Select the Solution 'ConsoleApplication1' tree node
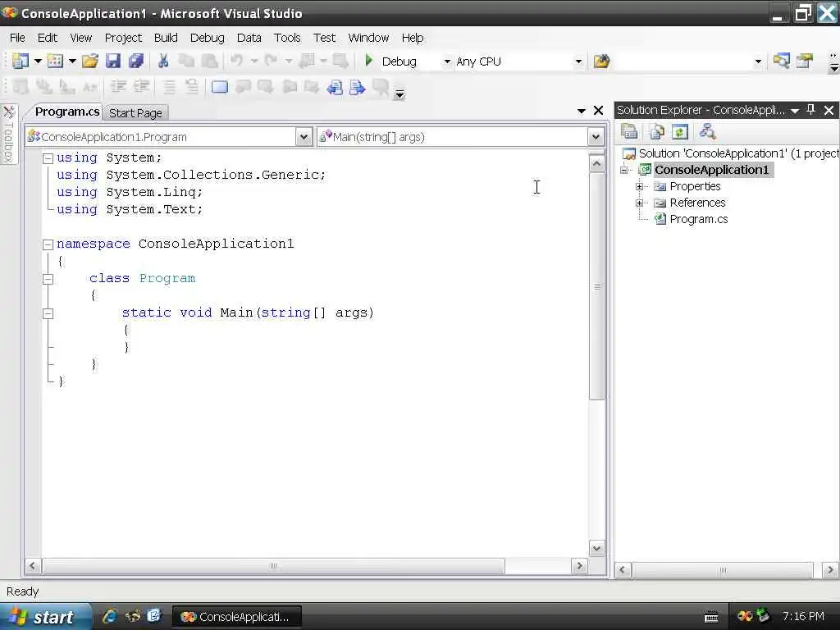840x630 pixels. tap(730, 153)
